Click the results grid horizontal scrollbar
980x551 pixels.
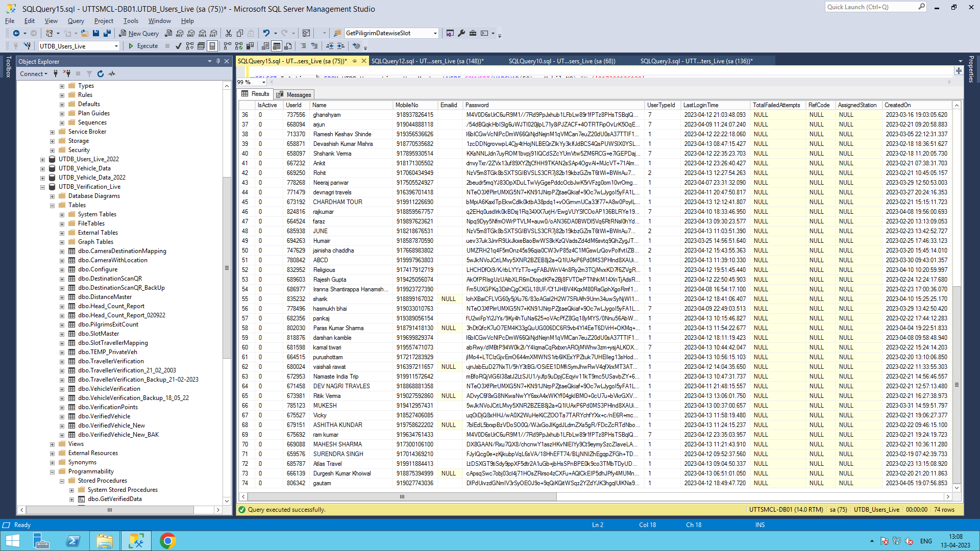402,497
